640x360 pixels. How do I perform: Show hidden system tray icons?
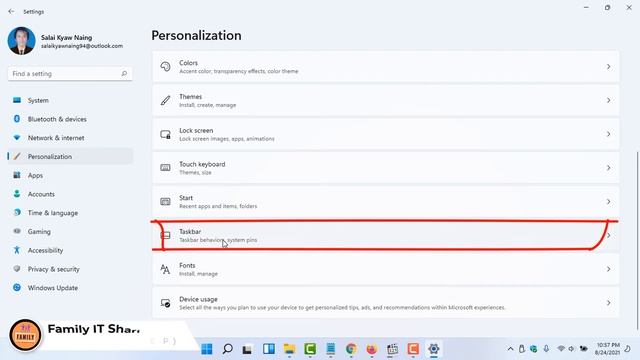(x=511, y=349)
